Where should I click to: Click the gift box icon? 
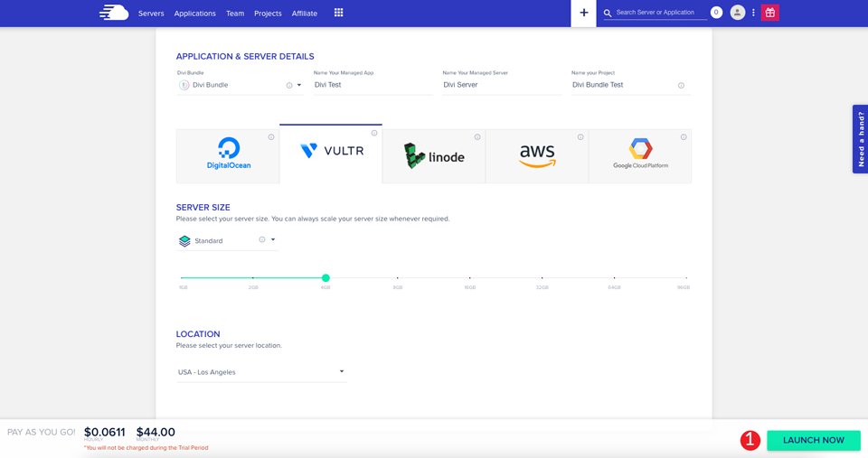tap(770, 12)
